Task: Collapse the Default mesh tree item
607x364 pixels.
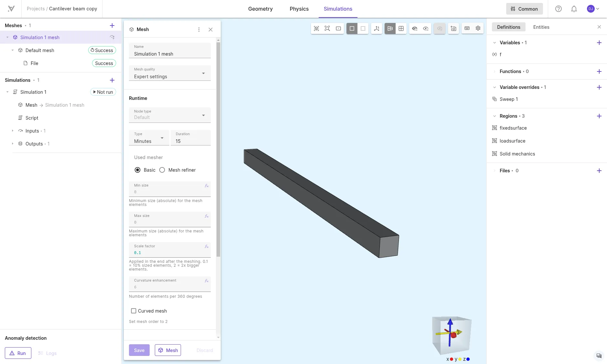Action: [x=13, y=50]
